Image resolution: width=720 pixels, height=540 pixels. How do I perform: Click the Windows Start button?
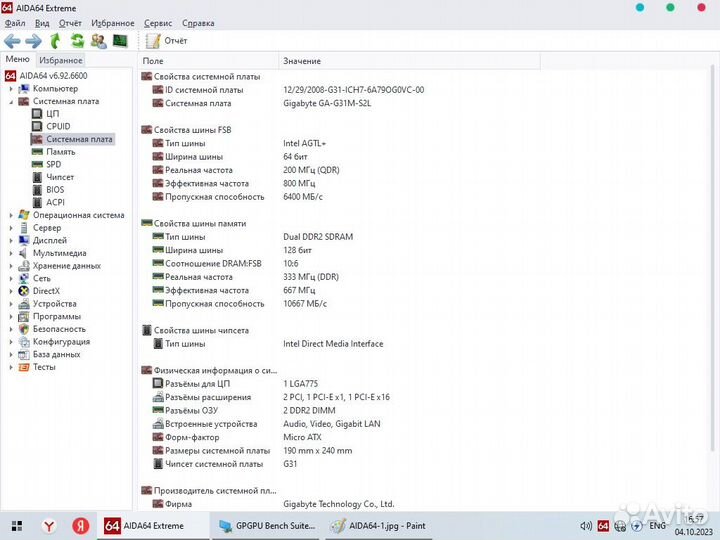[16, 525]
